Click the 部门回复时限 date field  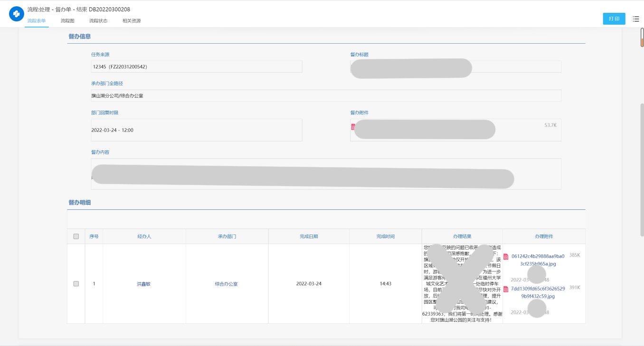(197, 130)
